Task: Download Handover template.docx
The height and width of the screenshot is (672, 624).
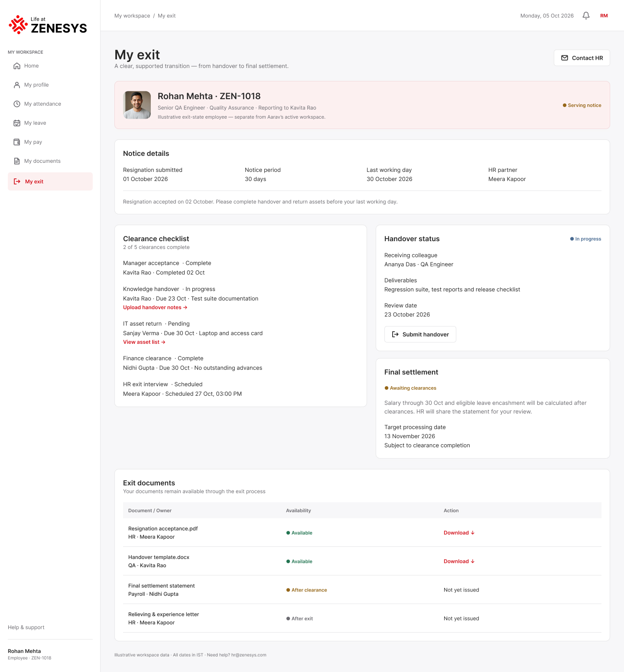Action: coord(459,562)
